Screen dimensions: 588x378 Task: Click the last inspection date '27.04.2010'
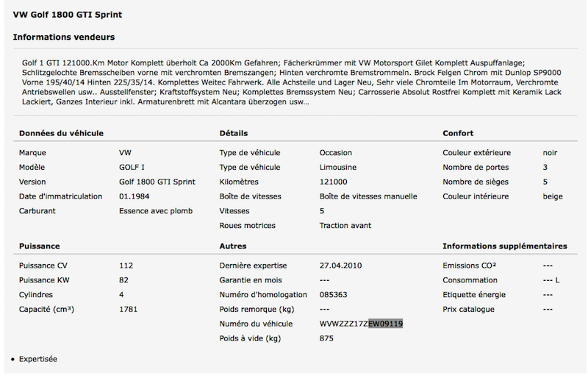340,265
